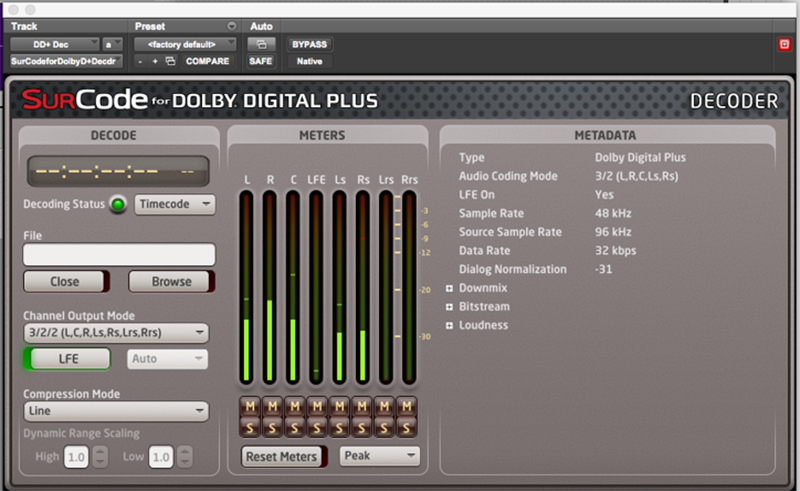
Task: Open the Compression Mode dropdown
Action: click(x=116, y=411)
